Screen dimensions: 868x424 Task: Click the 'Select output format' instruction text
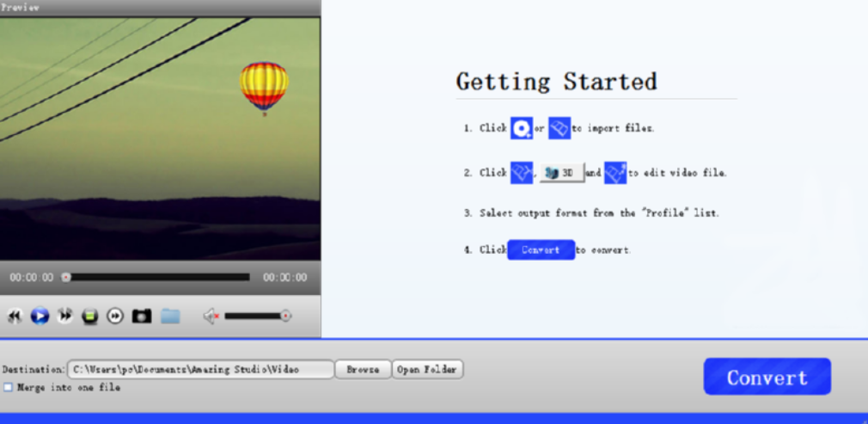(x=599, y=212)
